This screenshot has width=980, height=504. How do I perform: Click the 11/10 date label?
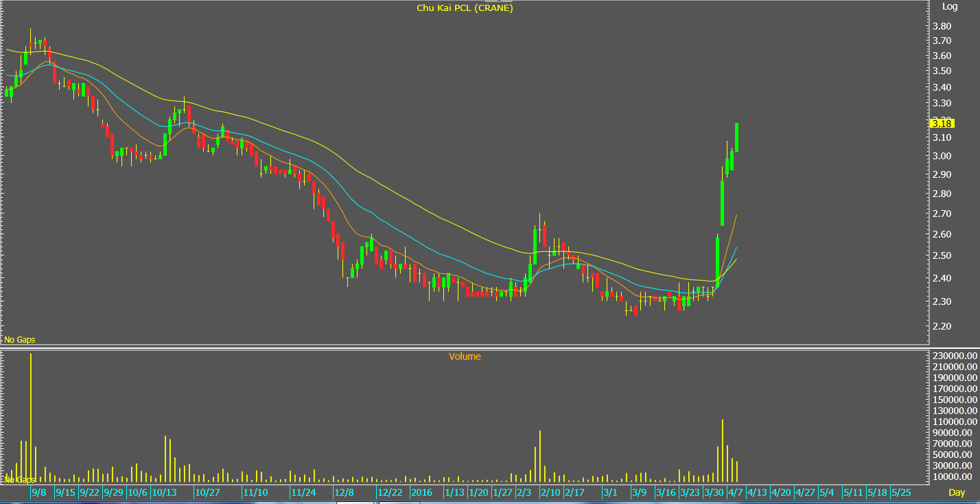pos(255,492)
